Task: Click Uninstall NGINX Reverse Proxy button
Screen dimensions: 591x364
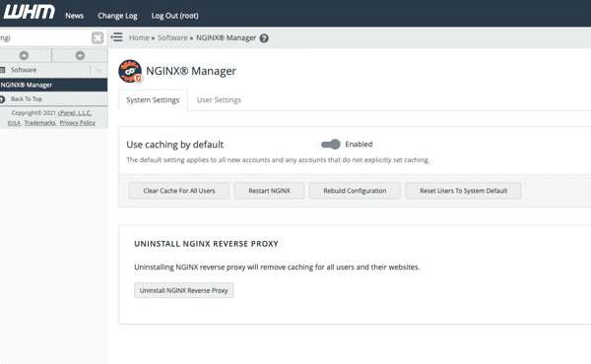Action: (183, 290)
